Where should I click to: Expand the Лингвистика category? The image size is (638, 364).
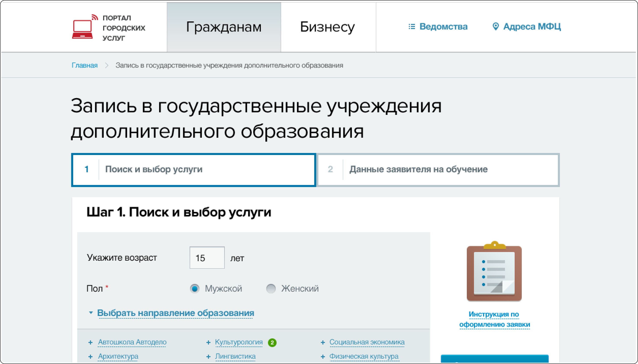click(235, 356)
